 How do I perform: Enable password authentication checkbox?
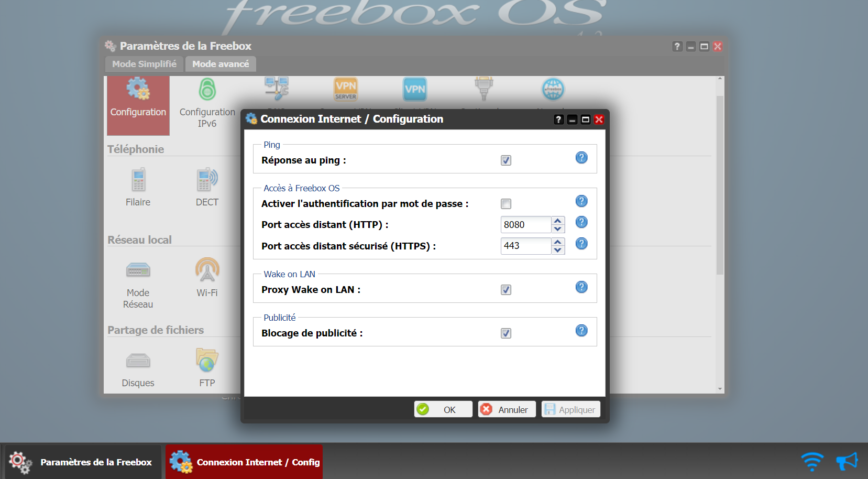[506, 204]
